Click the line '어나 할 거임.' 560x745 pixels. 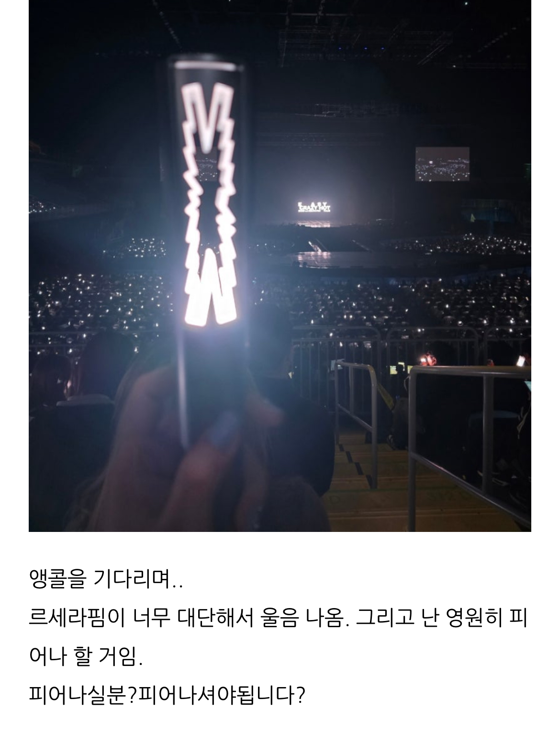point(86,657)
